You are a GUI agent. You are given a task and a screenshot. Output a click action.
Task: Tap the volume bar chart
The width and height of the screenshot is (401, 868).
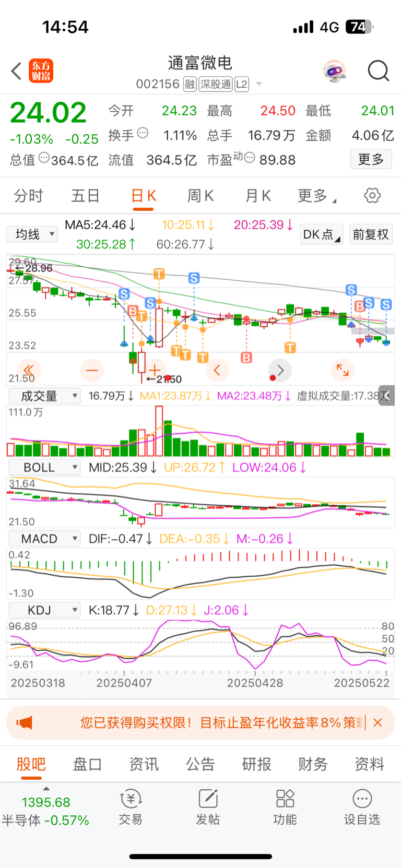coord(200,431)
